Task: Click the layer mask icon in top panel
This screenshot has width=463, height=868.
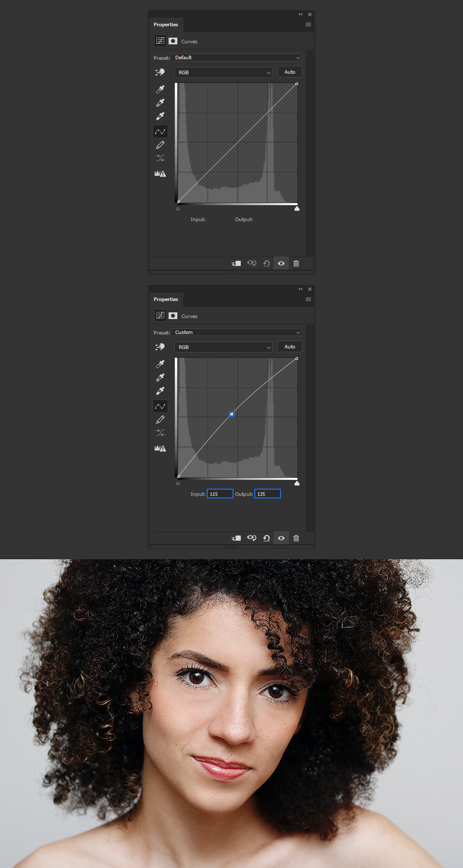Action: click(x=173, y=41)
